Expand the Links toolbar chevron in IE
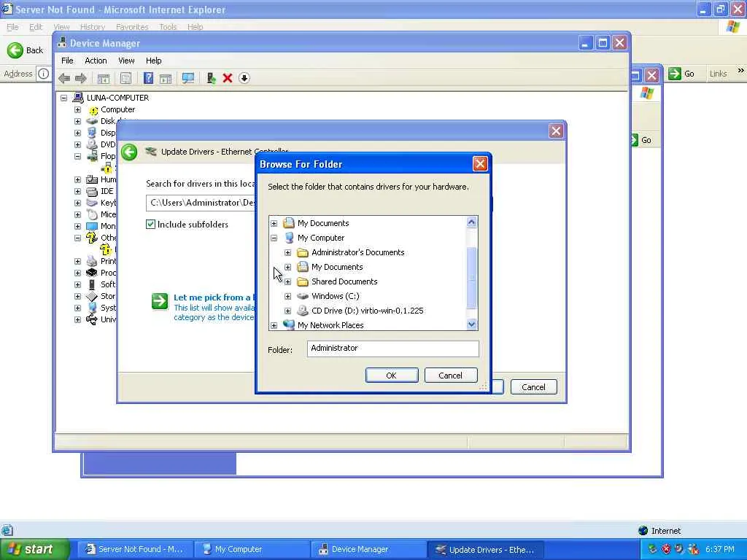Screen dimensions: 747x560 coord(740,71)
